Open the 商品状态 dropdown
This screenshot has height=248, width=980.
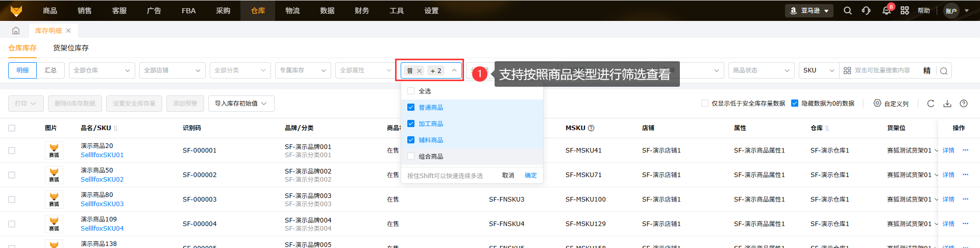coord(761,70)
